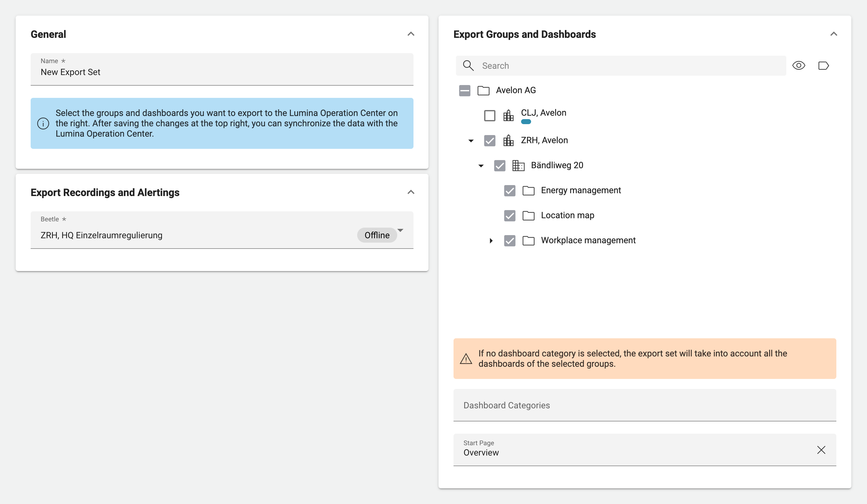Open the Dashboard Categories dropdown
The image size is (867, 504).
(644, 405)
